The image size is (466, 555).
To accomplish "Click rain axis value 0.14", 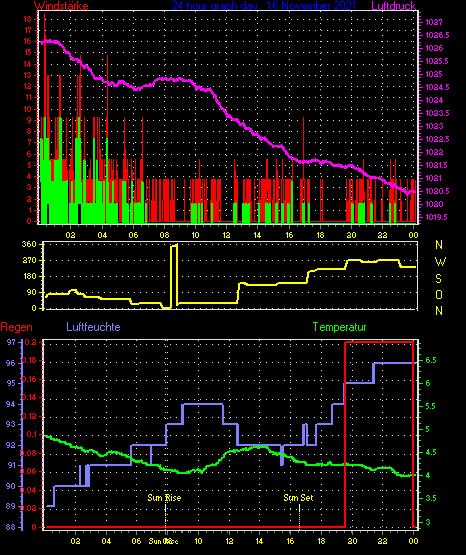I will 29,397.
